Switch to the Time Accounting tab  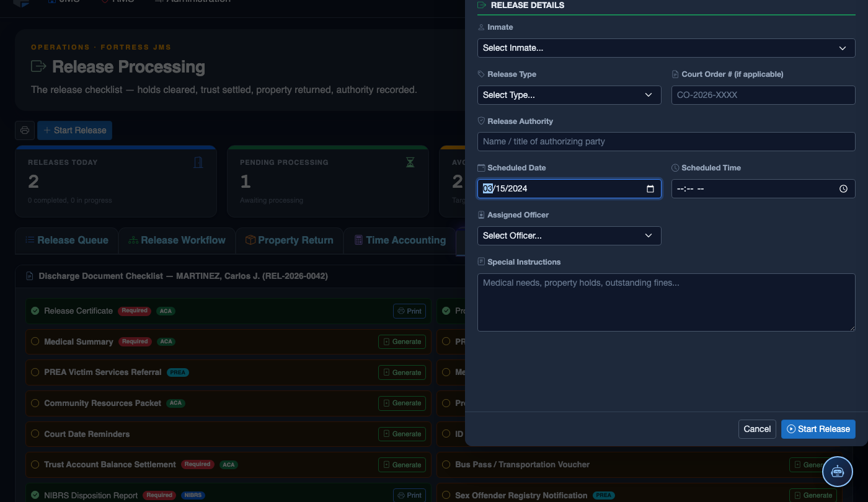pyautogui.click(x=400, y=240)
